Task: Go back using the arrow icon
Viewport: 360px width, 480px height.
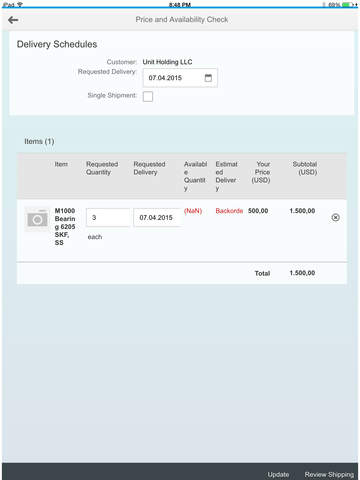Action: click(13, 20)
